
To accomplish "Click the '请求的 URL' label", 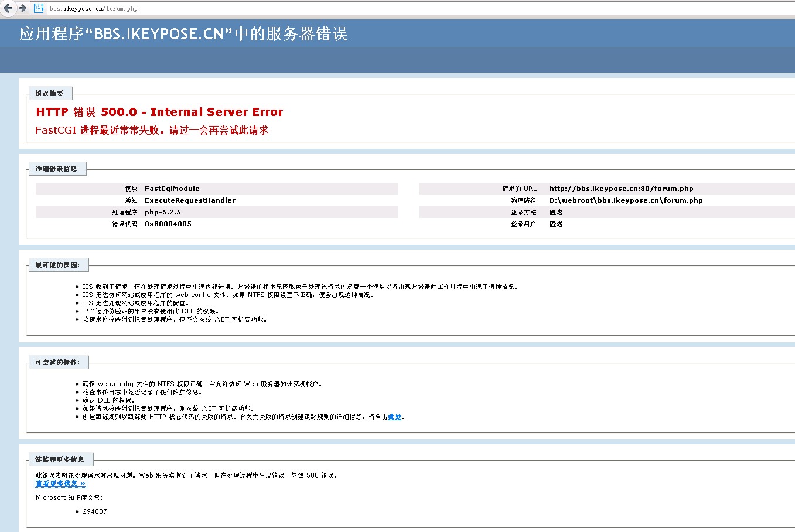I will pyautogui.click(x=519, y=189).
